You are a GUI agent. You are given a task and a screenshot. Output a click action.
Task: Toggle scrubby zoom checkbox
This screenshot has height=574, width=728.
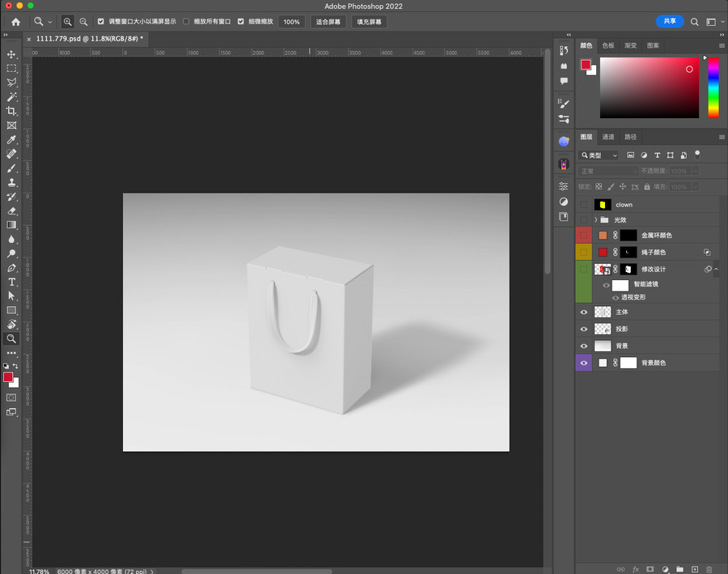coord(240,21)
